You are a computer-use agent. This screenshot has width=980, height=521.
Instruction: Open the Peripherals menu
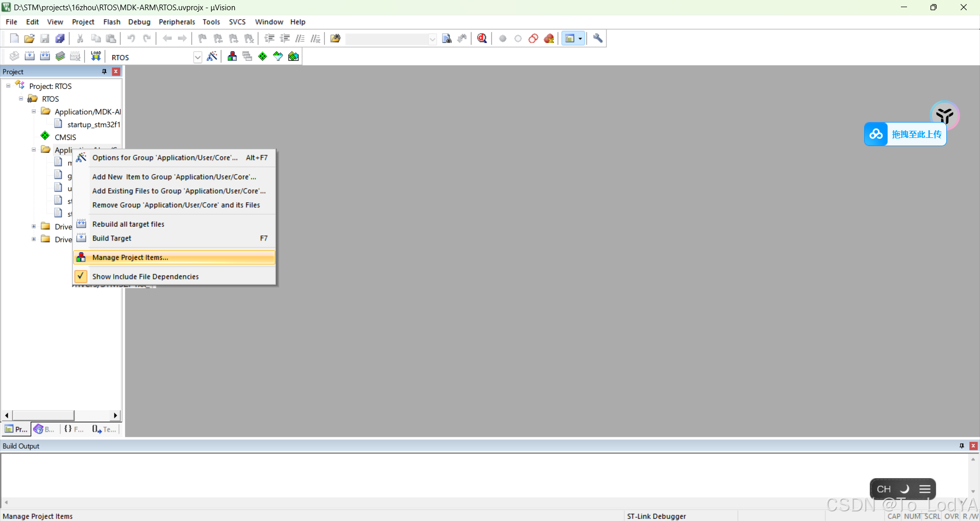point(177,22)
